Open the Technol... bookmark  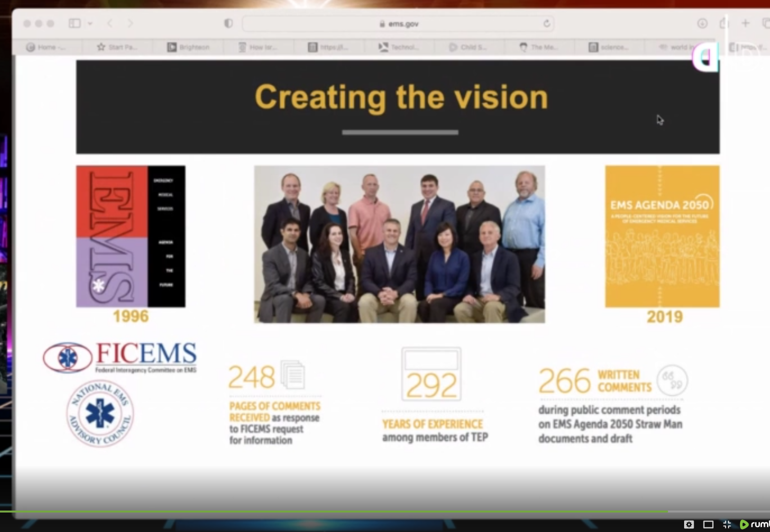(x=398, y=47)
